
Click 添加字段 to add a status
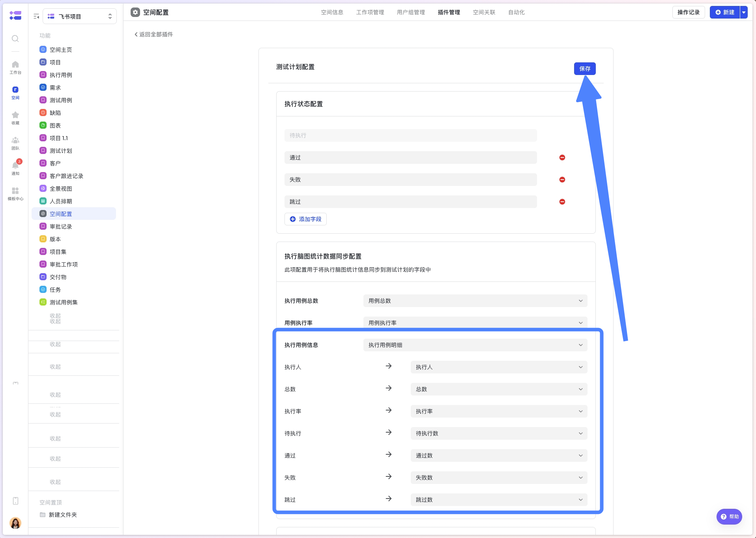point(305,219)
